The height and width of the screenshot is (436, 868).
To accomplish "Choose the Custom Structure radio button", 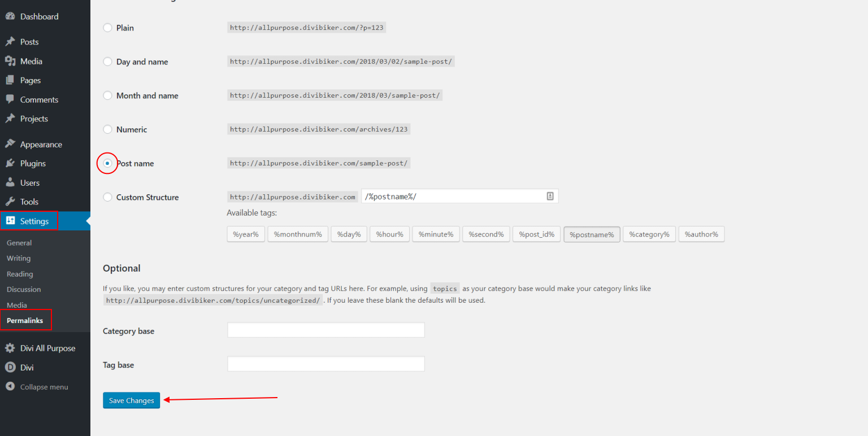I will pyautogui.click(x=107, y=197).
